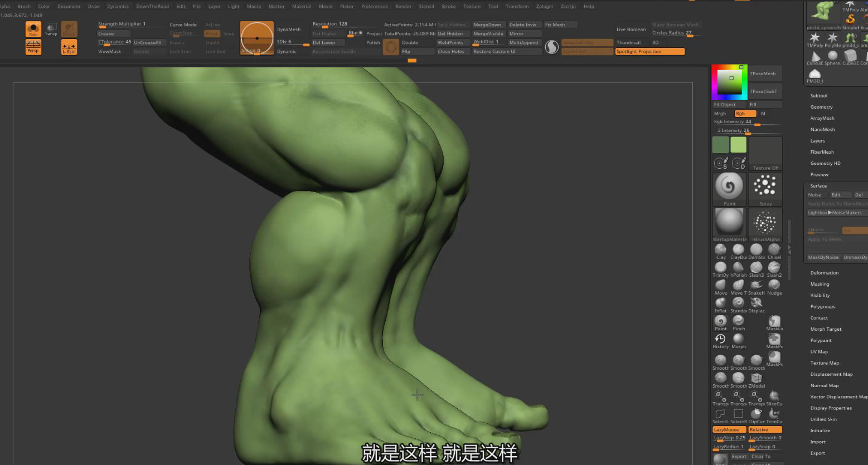This screenshot has height=465, width=868.
Task: Select the Chisel brush
Action: [x=774, y=252]
